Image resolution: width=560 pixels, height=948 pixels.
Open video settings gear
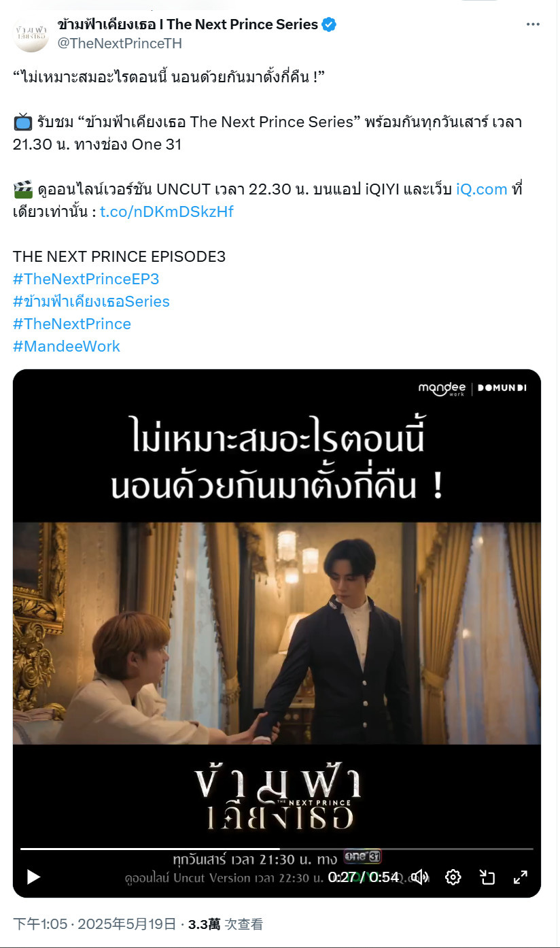pyautogui.click(x=453, y=877)
